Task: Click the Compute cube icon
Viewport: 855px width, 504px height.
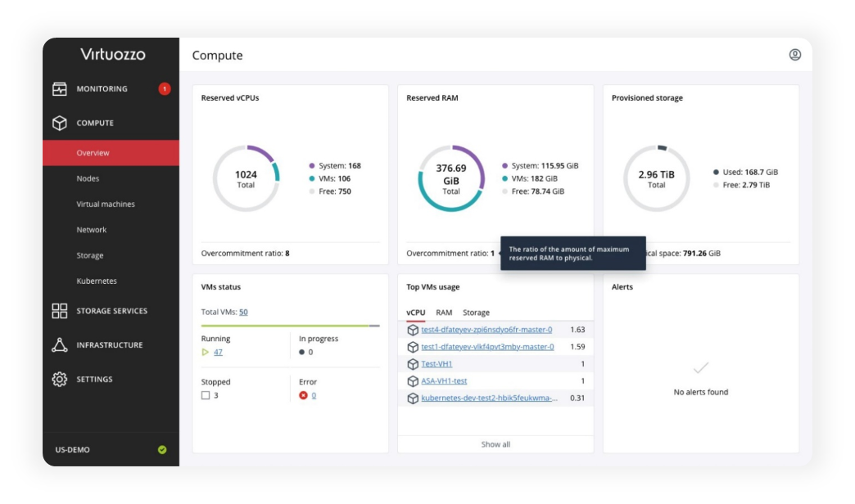Action: click(60, 124)
